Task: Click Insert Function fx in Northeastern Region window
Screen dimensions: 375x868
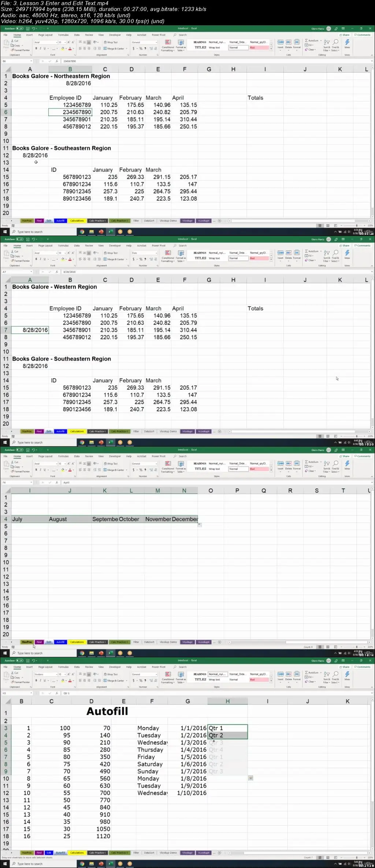Action: (57, 61)
